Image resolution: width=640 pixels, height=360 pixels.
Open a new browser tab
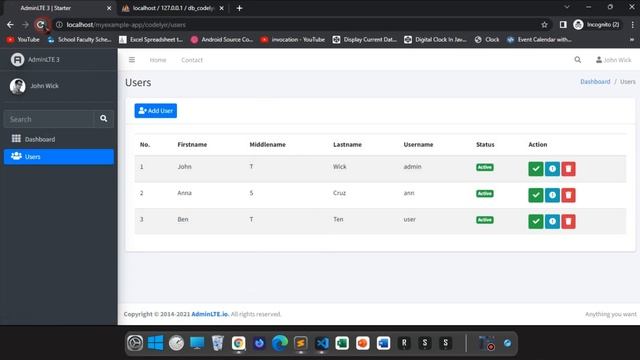(x=240, y=8)
